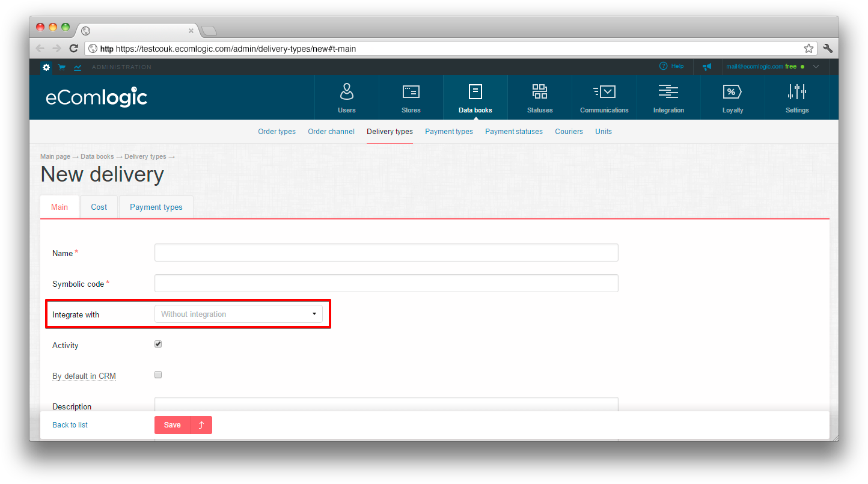
Task: Open the Statuses section
Action: click(x=540, y=97)
